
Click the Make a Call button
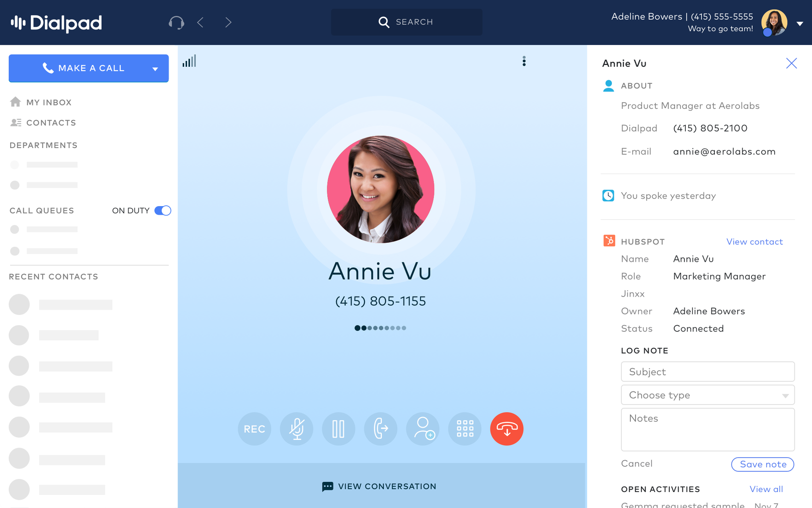tap(89, 68)
